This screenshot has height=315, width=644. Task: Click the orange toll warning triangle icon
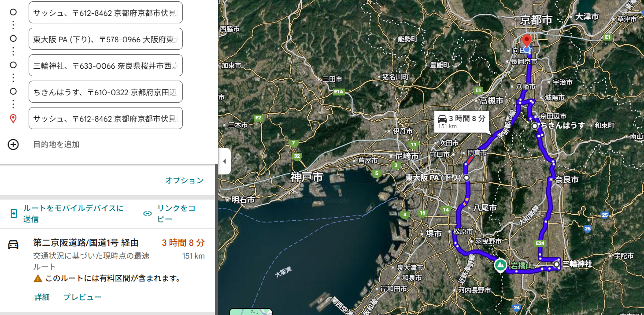[38, 278]
